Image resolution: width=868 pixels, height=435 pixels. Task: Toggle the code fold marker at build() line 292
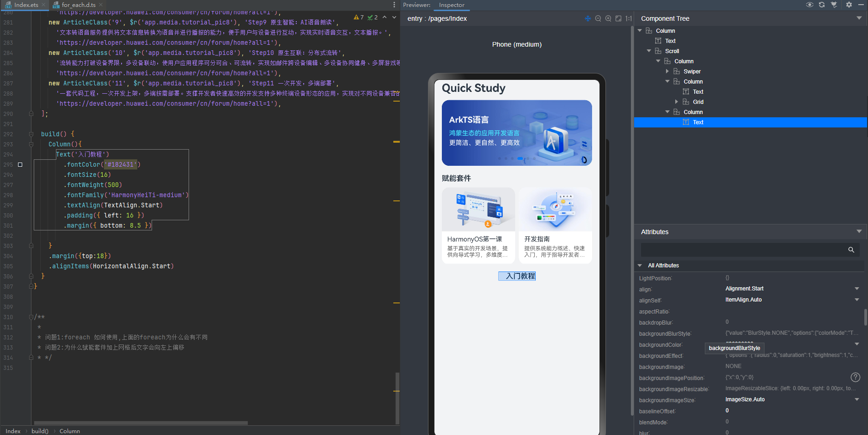tap(31, 134)
